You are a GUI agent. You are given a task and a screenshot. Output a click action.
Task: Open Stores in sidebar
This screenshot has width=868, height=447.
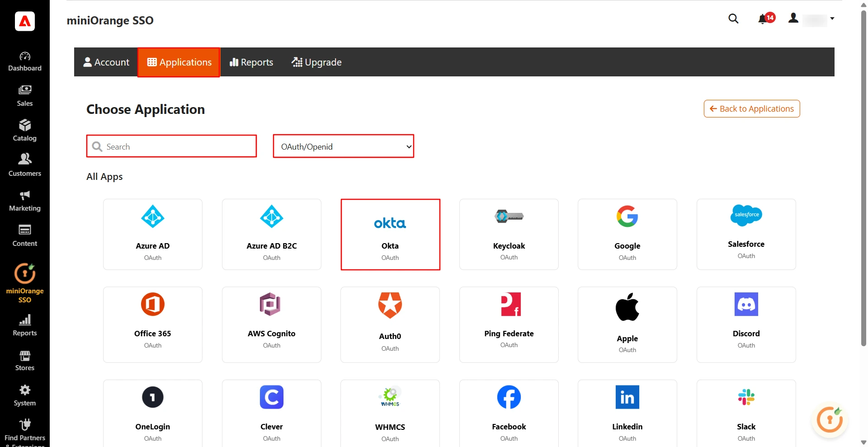click(25, 361)
